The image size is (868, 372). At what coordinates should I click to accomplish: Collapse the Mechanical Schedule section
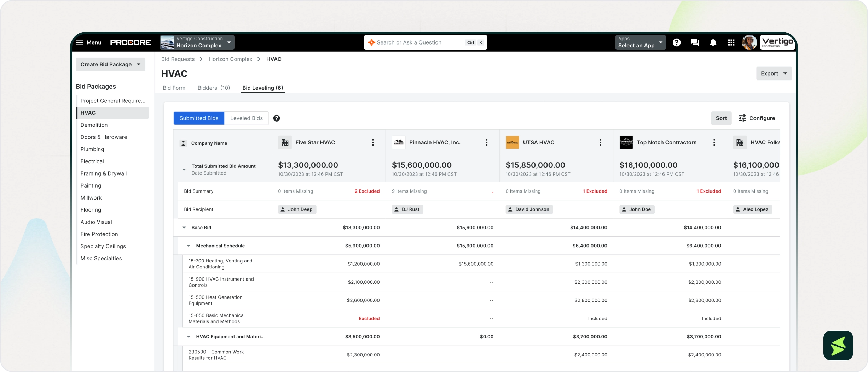[x=189, y=246]
